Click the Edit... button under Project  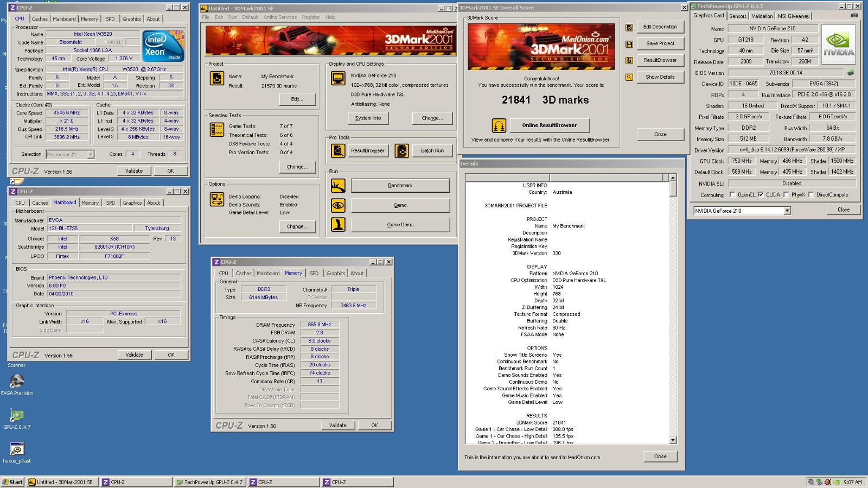click(x=297, y=99)
